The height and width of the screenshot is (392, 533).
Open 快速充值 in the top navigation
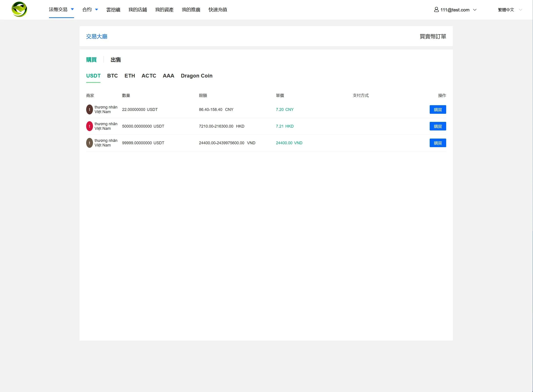(218, 10)
